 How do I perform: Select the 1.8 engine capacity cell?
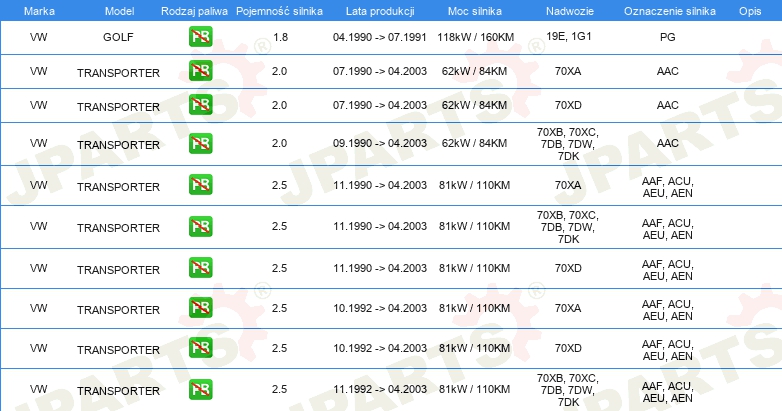click(x=280, y=37)
